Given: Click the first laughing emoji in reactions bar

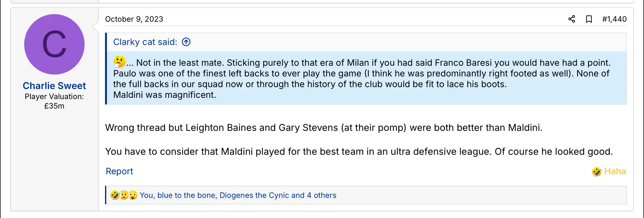Looking at the screenshot, I should (x=115, y=195).
